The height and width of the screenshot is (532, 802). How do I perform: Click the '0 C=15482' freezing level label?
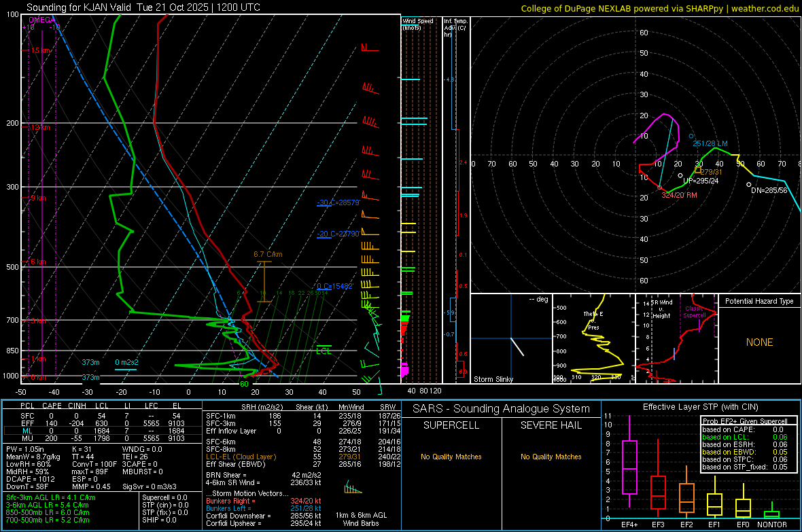point(335,287)
